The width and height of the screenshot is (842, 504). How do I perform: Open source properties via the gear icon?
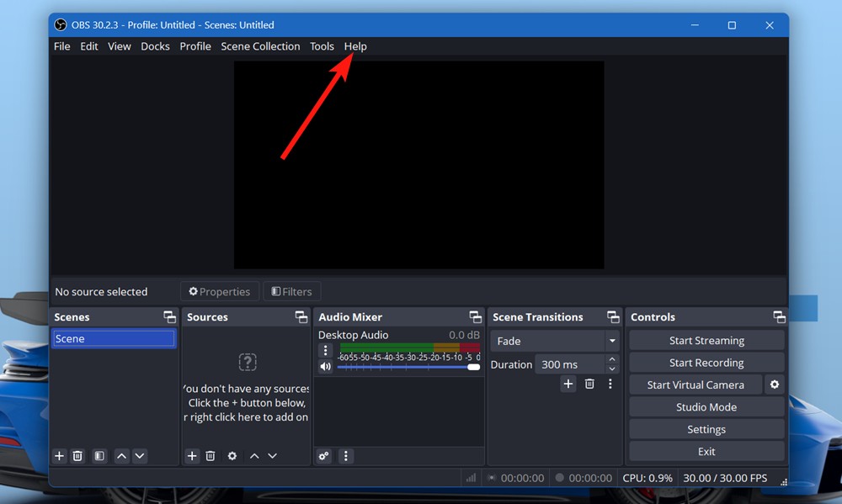click(232, 455)
